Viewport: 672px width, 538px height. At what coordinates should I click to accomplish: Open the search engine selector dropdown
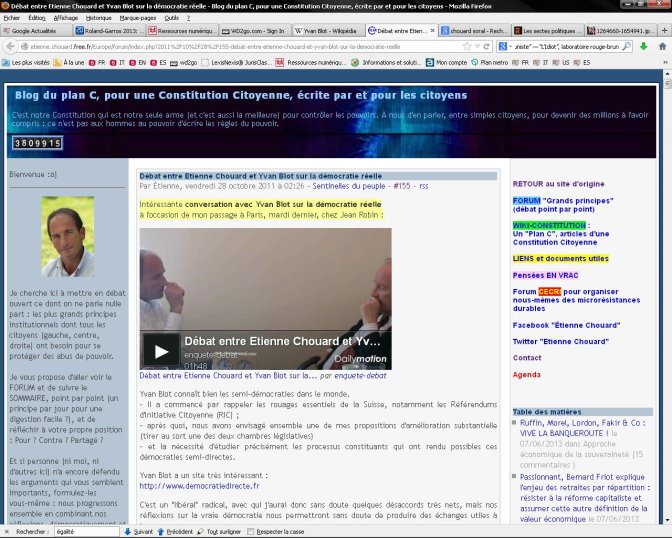(504, 46)
